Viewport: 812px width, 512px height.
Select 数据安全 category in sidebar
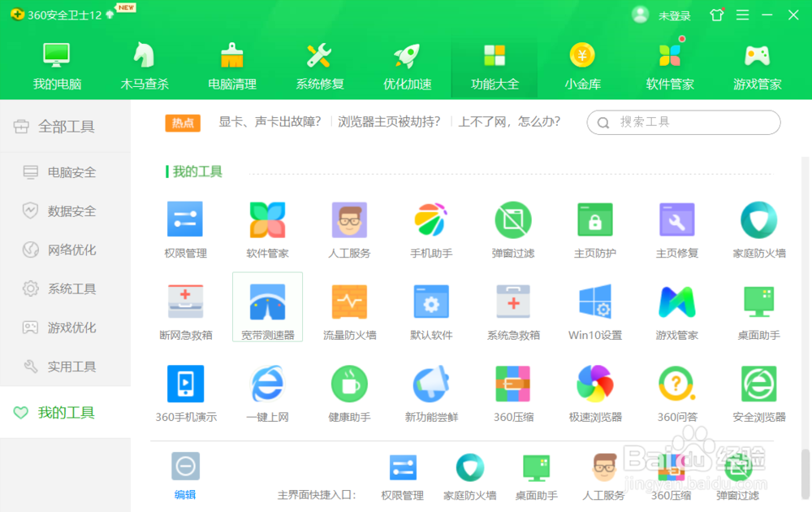pos(65,211)
